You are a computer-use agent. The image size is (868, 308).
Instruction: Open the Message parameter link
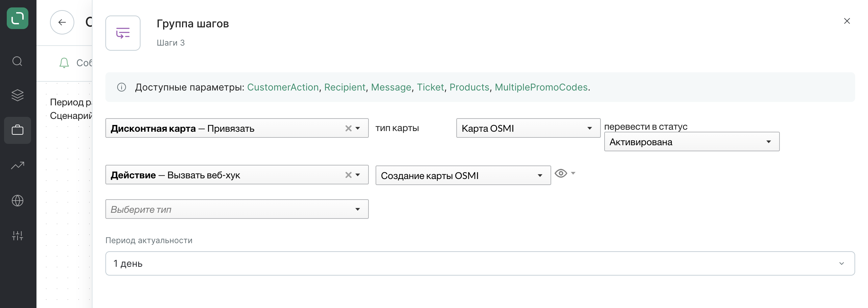tap(391, 87)
